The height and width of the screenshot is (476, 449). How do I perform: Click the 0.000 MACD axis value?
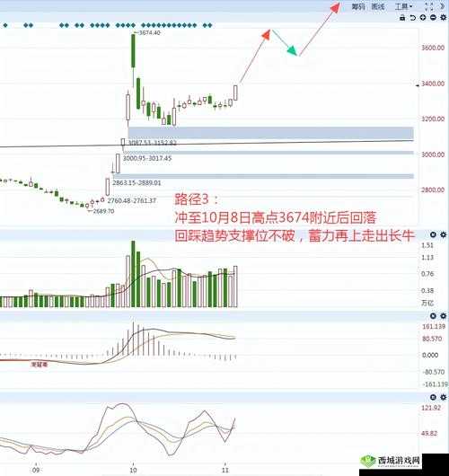[430, 355]
